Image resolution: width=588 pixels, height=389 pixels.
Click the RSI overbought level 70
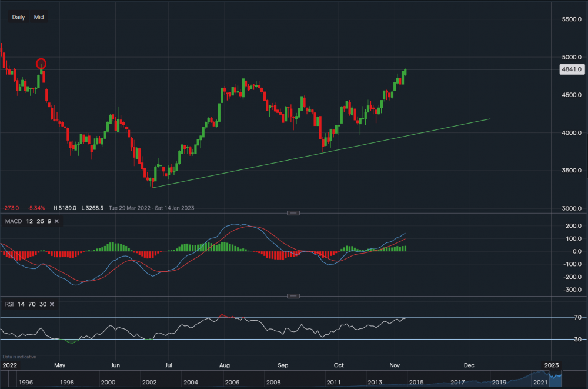click(32, 304)
